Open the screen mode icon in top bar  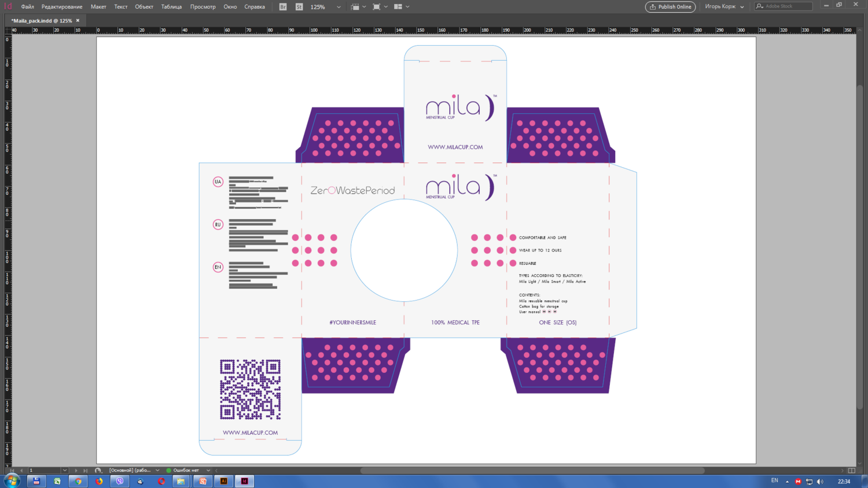[x=377, y=7]
